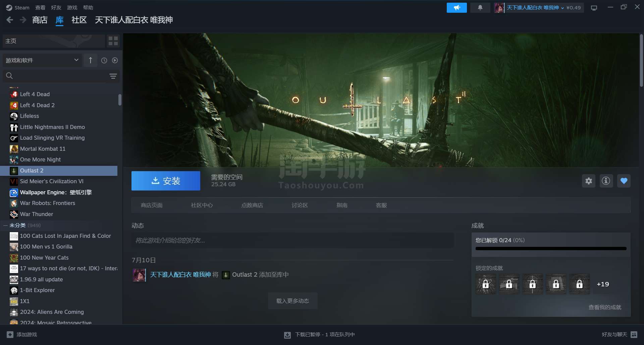
Task: Click the 1-Bit Explorer game icon
Action: pos(14,290)
